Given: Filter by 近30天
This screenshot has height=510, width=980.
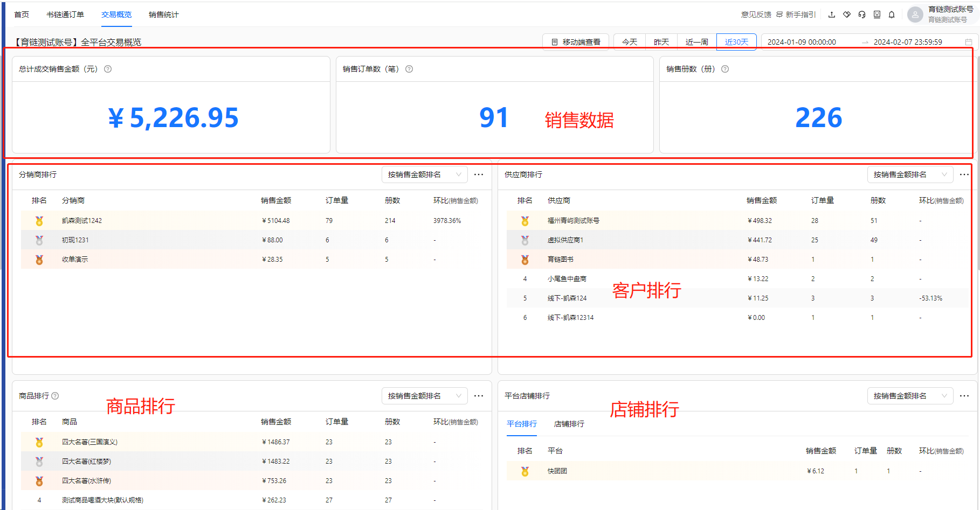Looking at the screenshot, I should coord(736,42).
